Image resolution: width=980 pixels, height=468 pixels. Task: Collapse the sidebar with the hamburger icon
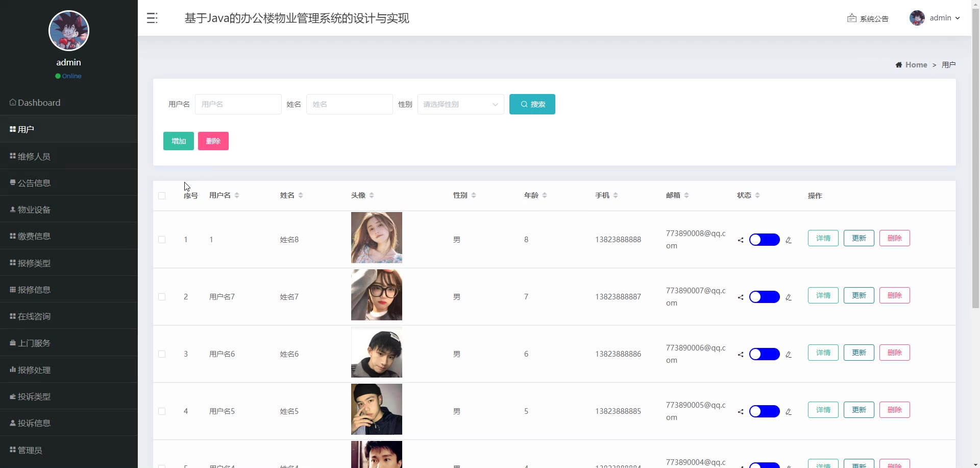click(x=152, y=18)
